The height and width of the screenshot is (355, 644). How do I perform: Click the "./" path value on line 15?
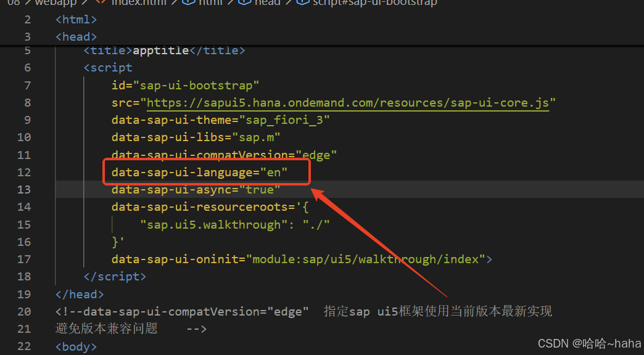(316, 224)
